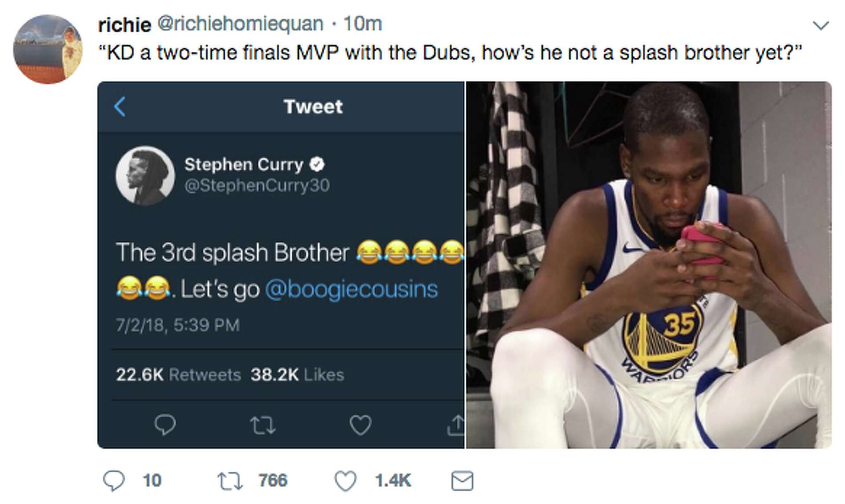Image resolution: width=845 pixels, height=504 pixels.
Task: Click the 10m timestamp link
Action: pos(363,24)
